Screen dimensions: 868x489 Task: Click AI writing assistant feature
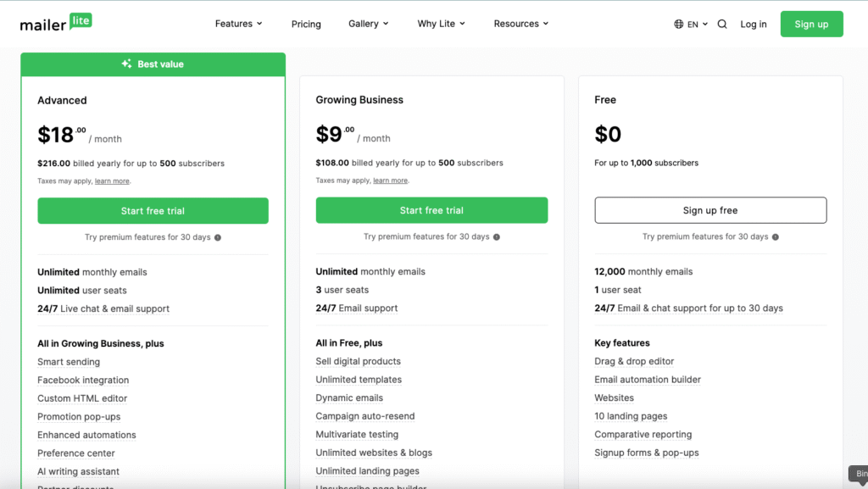[78, 471]
